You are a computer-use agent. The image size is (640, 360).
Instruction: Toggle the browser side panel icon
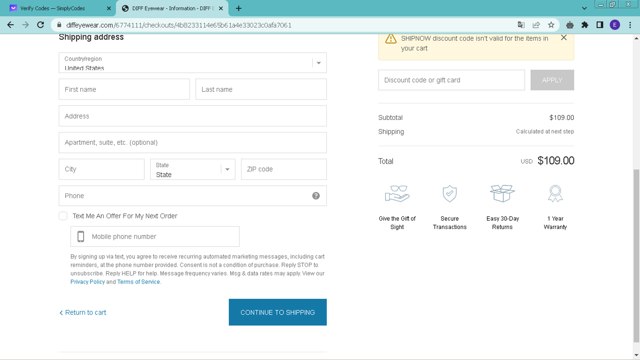tap(600, 25)
